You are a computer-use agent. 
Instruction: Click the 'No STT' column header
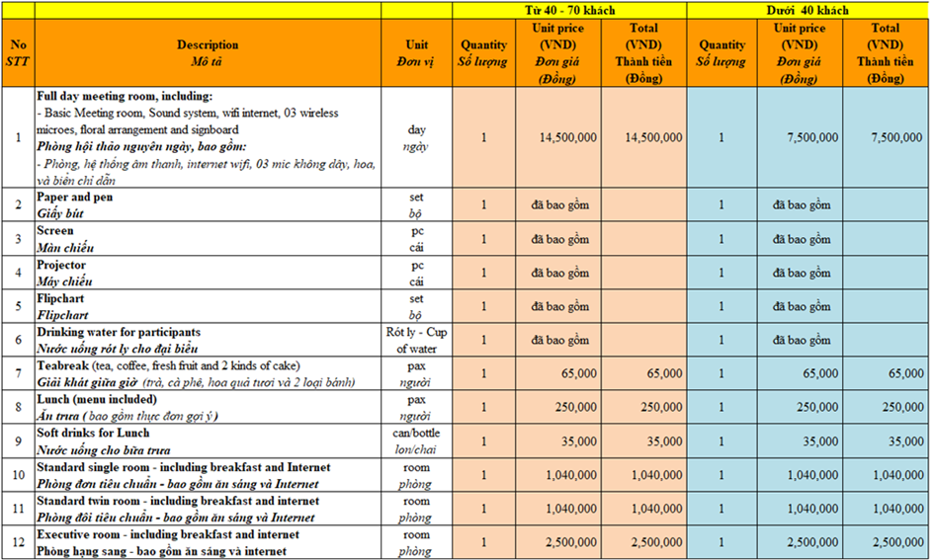18,53
